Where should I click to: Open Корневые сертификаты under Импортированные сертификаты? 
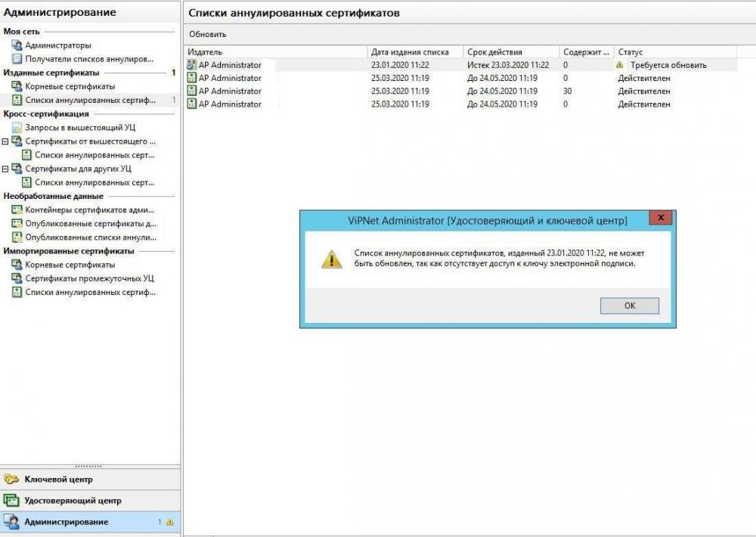[x=70, y=265]
